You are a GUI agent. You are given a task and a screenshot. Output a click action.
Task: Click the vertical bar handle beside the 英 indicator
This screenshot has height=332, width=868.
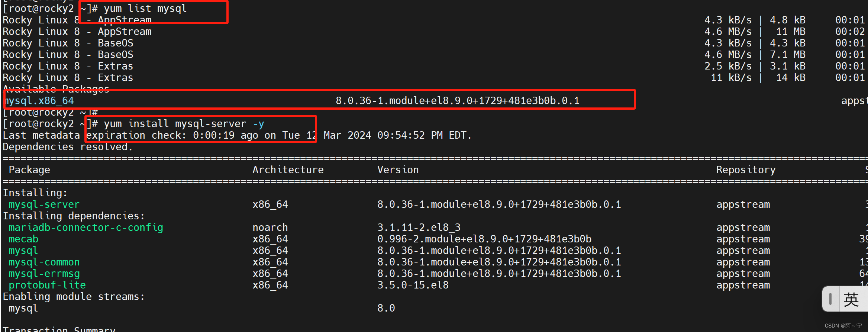830,299
